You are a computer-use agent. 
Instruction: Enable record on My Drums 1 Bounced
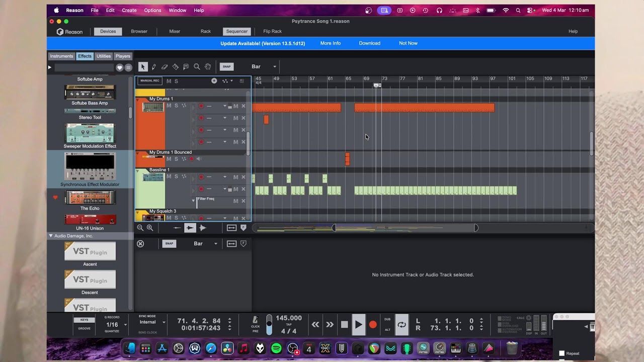click(x=191, y=159)
